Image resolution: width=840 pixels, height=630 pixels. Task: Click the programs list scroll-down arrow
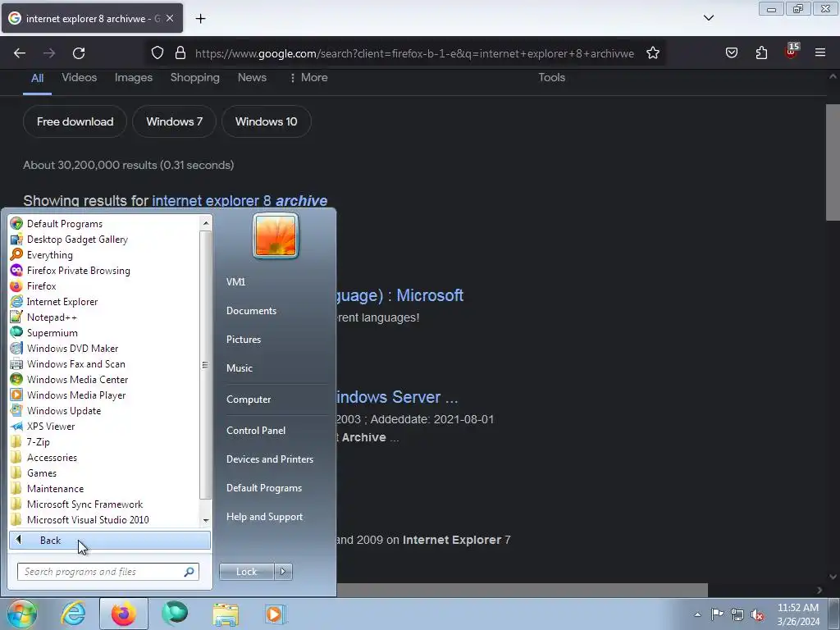[x=206, y=521]
